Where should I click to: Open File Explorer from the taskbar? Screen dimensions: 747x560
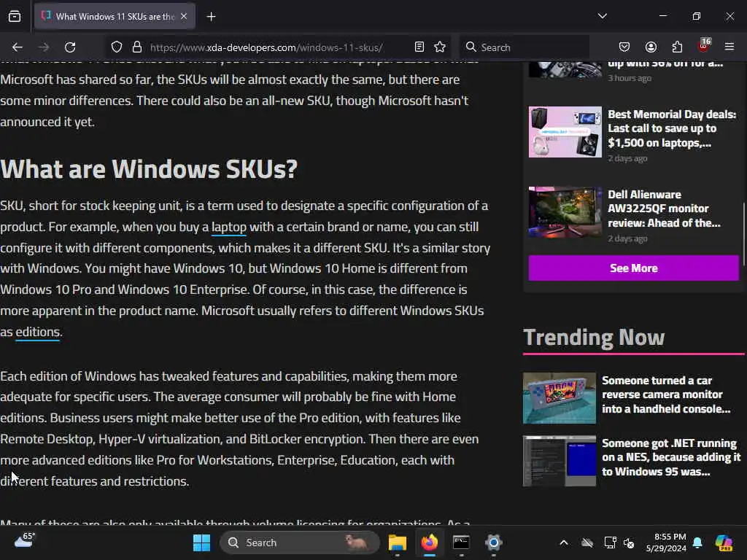point(398,542)
